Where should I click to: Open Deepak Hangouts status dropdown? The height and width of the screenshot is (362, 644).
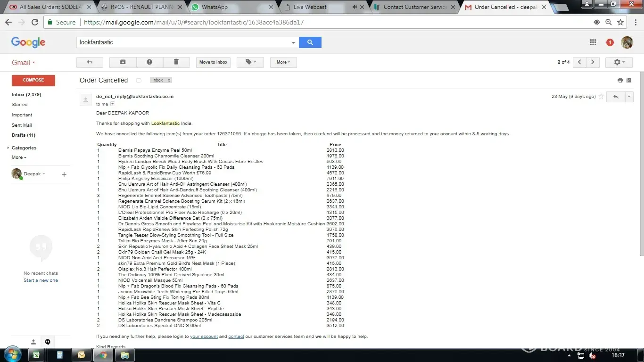tap(44, 174)
